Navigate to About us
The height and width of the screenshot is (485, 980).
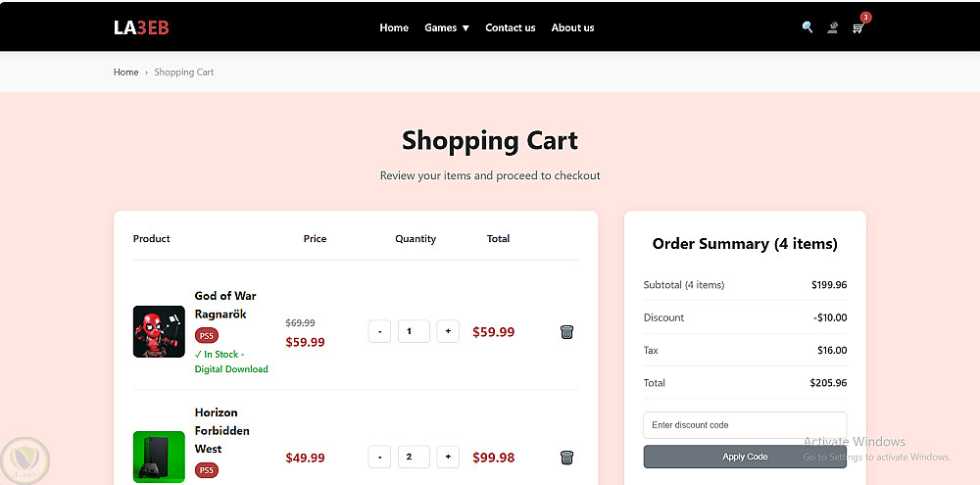point(572,27)
